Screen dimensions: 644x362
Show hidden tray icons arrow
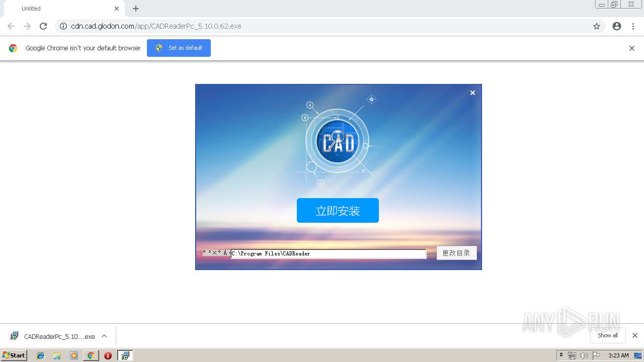coord(561,355)
